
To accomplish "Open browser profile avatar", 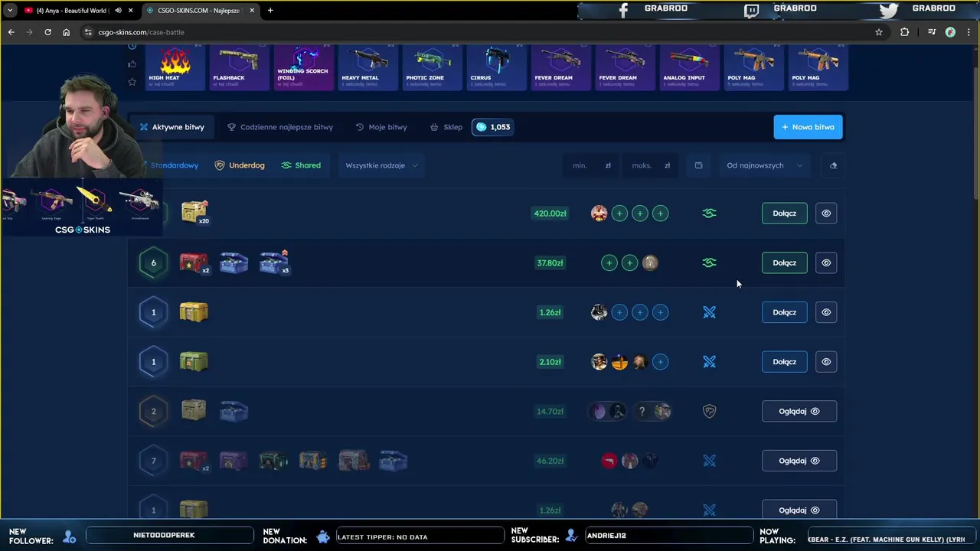I will pos(950,32).
